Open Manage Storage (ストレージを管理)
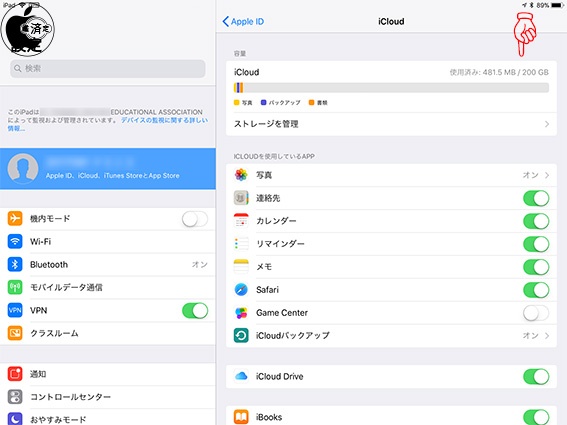 391,124
